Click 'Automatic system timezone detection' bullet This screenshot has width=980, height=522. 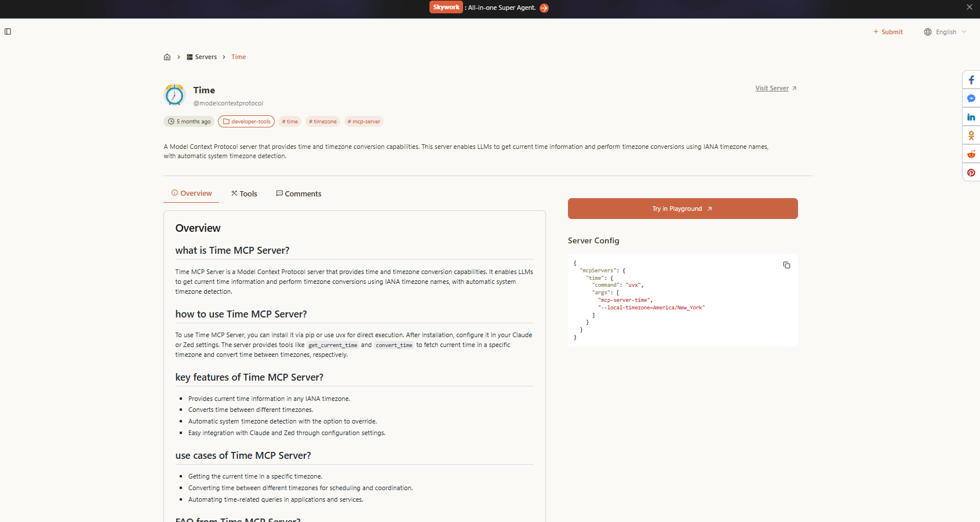click(x=283, y=421)
